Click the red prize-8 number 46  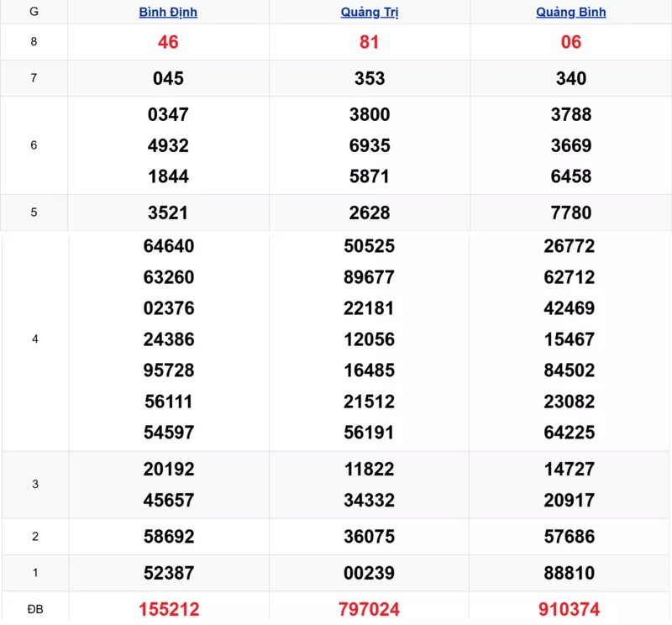168,42
